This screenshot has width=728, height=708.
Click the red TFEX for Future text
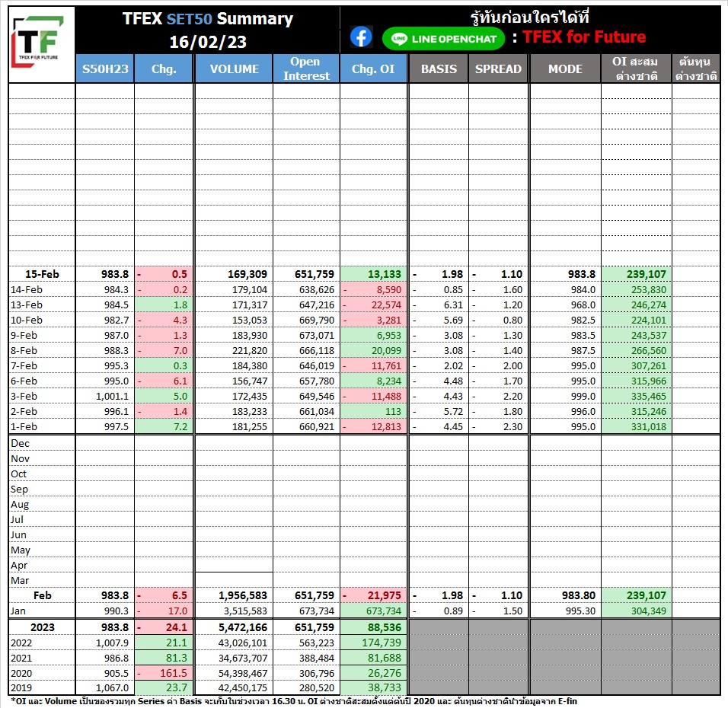[x=584, y=37]
